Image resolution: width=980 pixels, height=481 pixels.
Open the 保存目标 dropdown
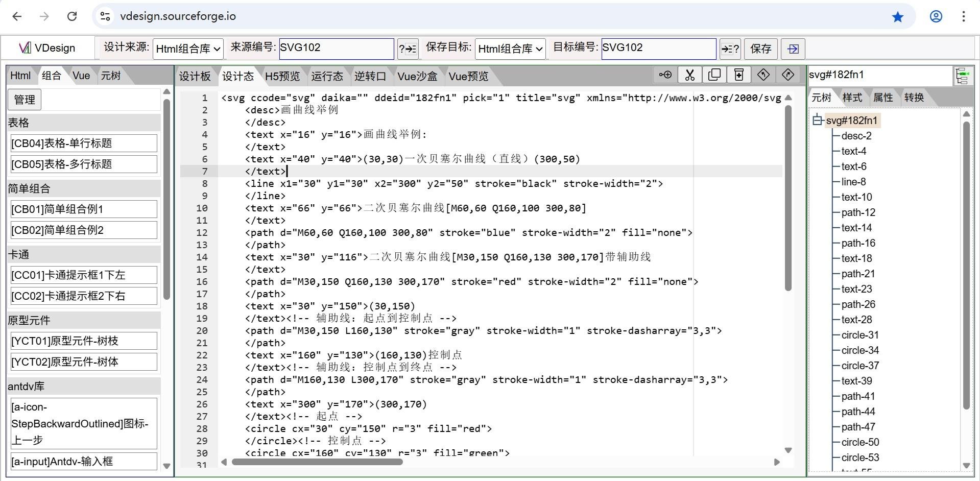coord(510,49)
